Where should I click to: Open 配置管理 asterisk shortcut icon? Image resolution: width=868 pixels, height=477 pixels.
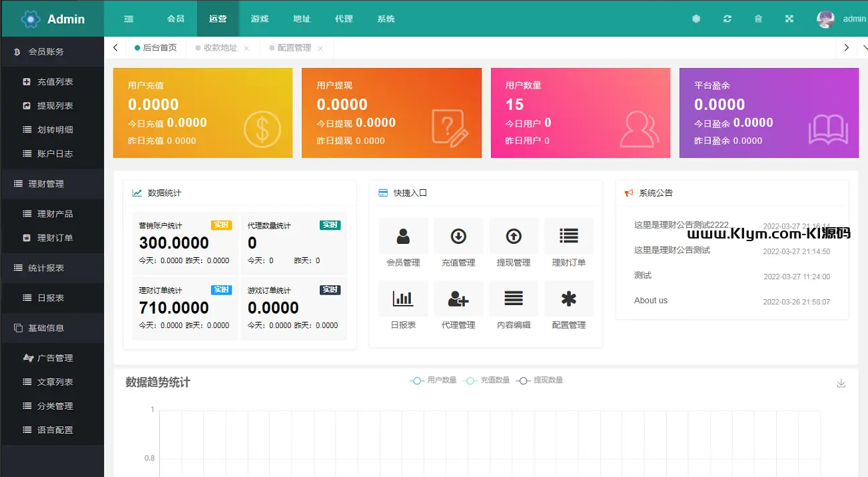coord(568,299)
